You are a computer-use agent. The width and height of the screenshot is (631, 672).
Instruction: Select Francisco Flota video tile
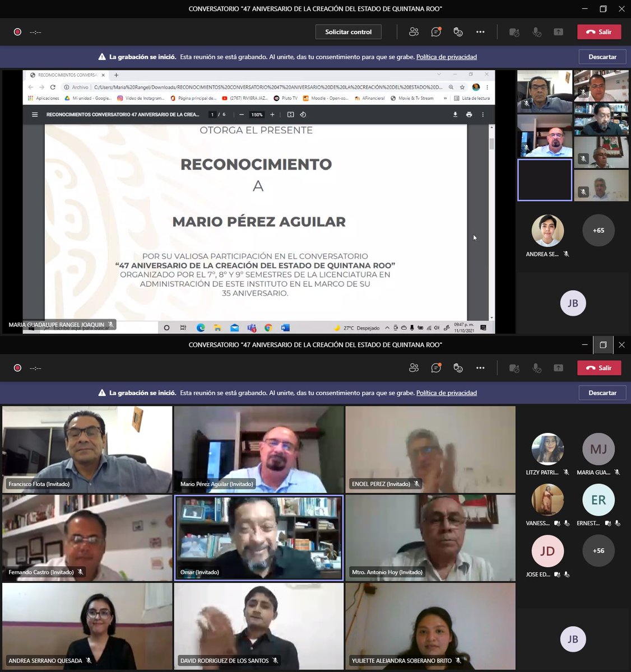coord(87,449)
